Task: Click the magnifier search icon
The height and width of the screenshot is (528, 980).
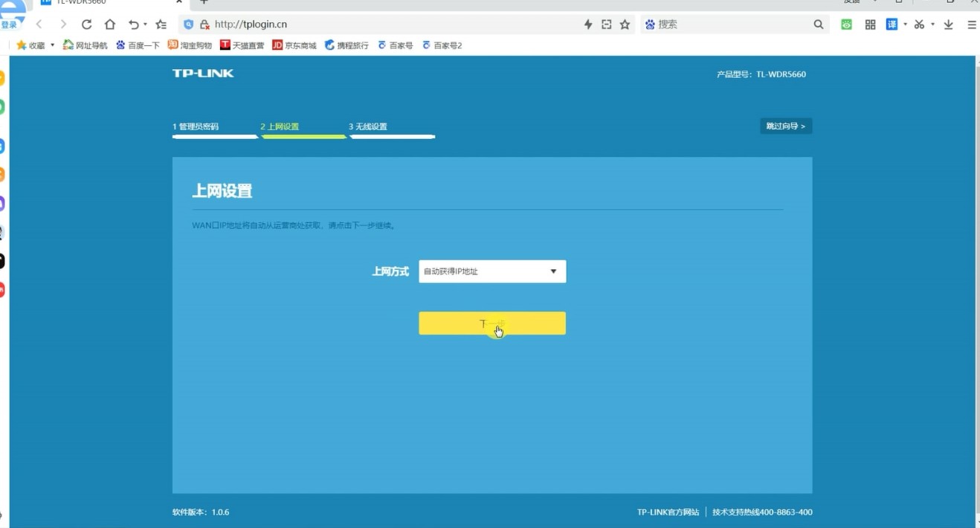Action: click(819, 25)
